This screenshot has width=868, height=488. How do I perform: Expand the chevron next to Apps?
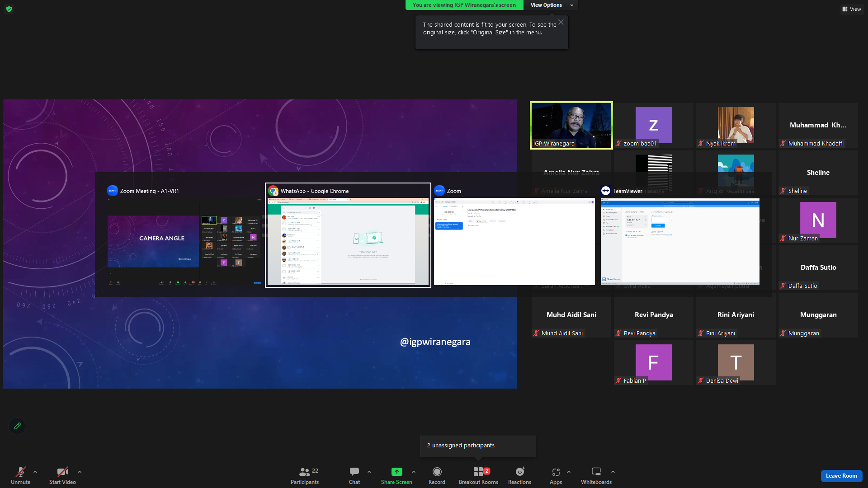[x=569, y=472]
